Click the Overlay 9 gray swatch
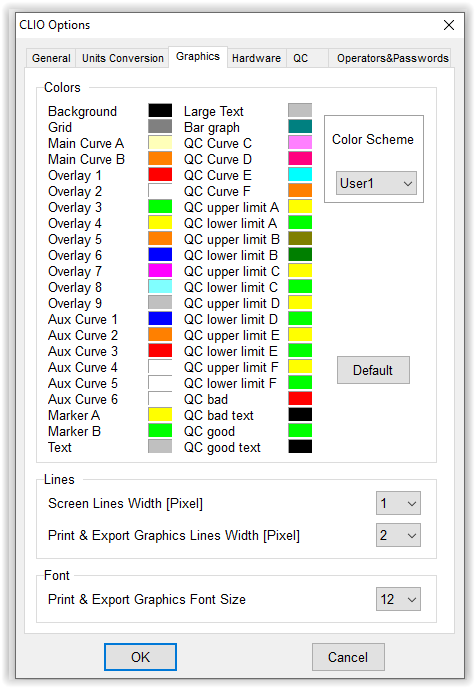Screen dimensions: 475x688 click(160, 302)
